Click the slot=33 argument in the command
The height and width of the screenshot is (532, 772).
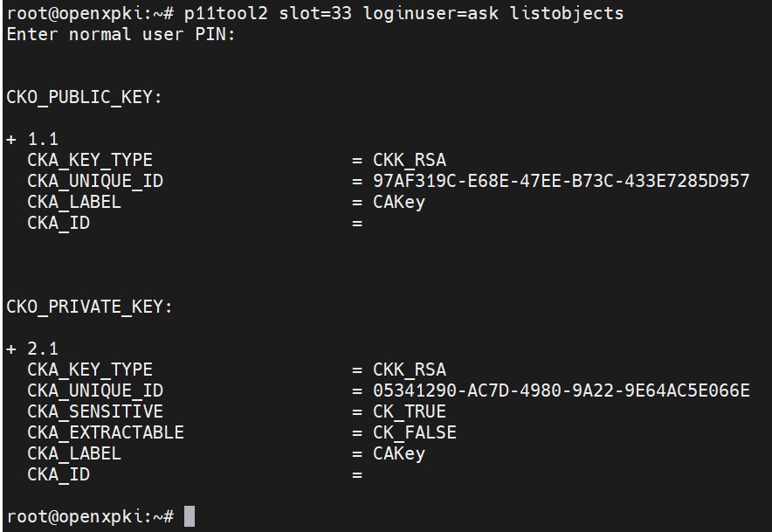[315, 13]
